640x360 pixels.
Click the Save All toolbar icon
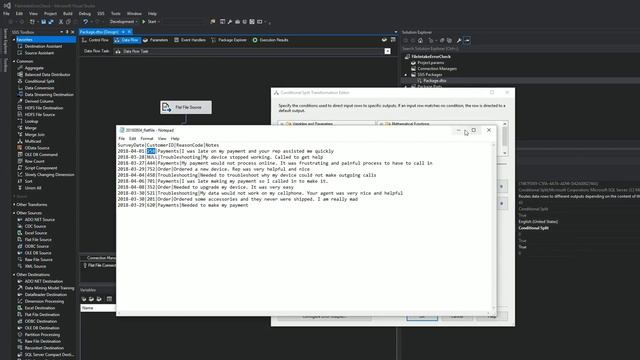[x=51, y=22]
